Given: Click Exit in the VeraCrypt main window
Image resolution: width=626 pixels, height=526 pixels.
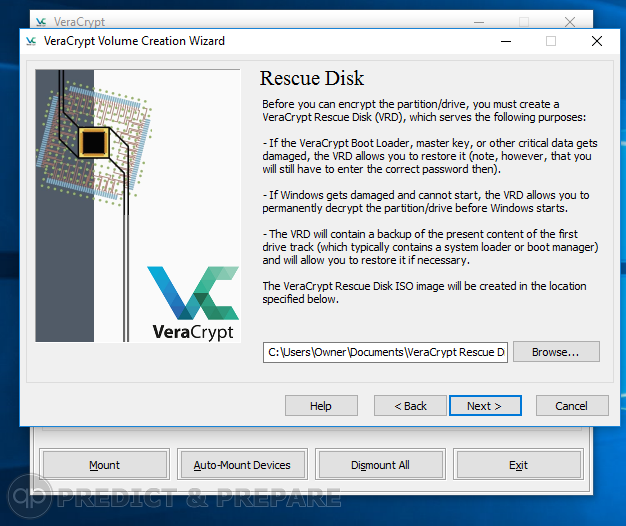Looking at the screenshot, I should (518, 465).
